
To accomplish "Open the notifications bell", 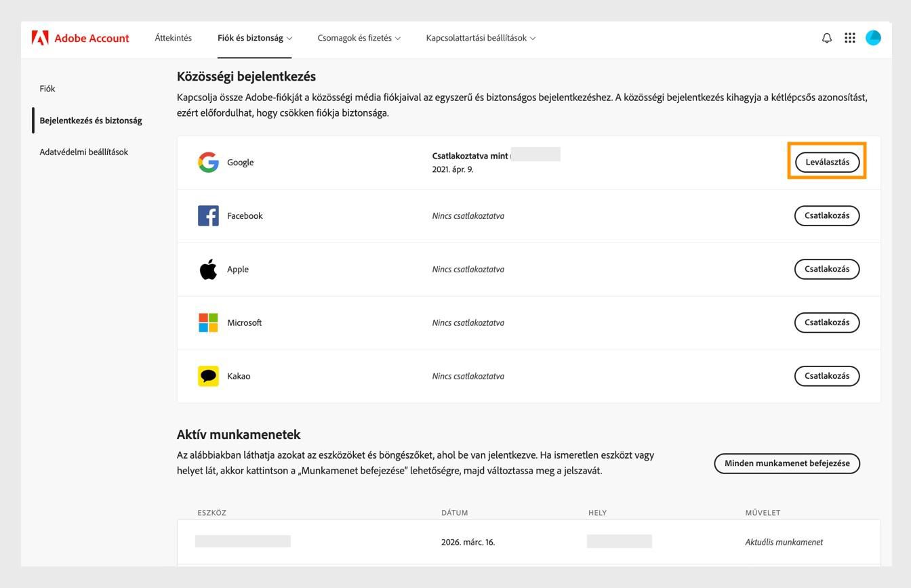I will (826, 38).
